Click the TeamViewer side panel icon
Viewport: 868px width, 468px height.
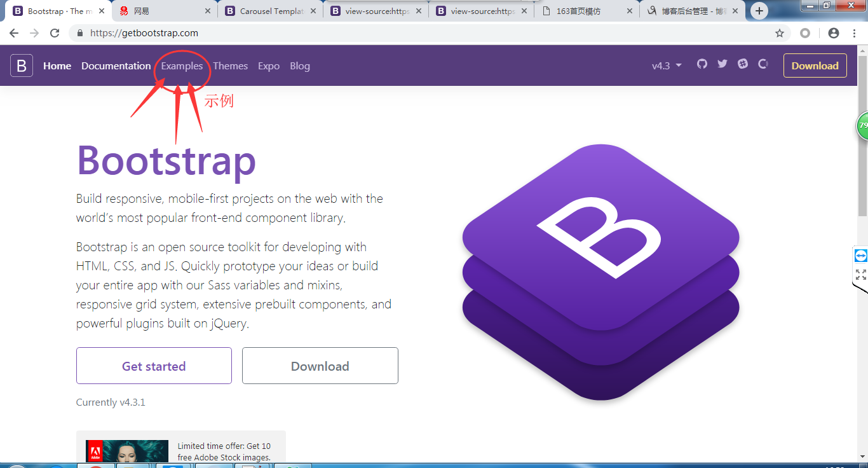coord(860,256)
